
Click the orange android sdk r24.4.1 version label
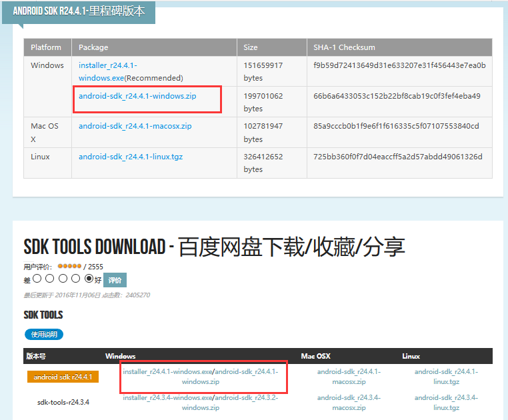[63, 377]
